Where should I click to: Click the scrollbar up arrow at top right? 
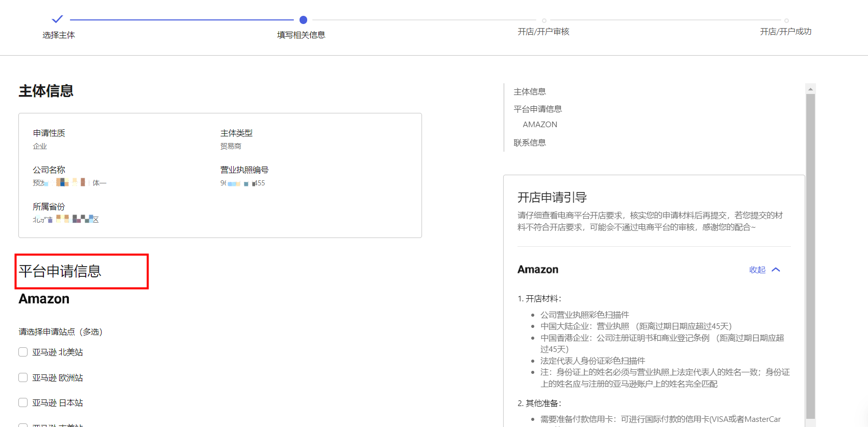pyautogui.click(x=810, y=89)
